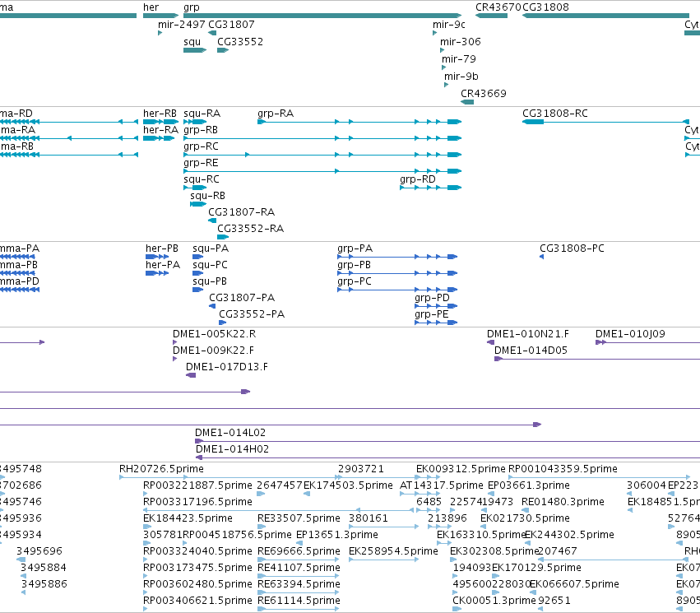Click the CG33552-PA protein label
Image resolution: width=700 pixels, height=613 pixels.
tap(252, 314)
